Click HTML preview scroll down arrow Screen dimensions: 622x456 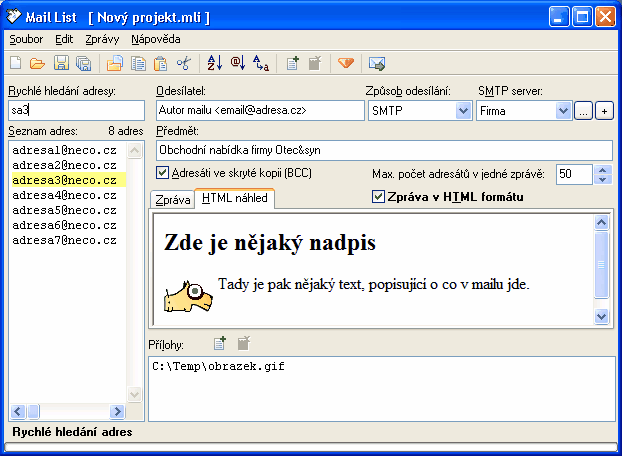[x=601, y=316]
